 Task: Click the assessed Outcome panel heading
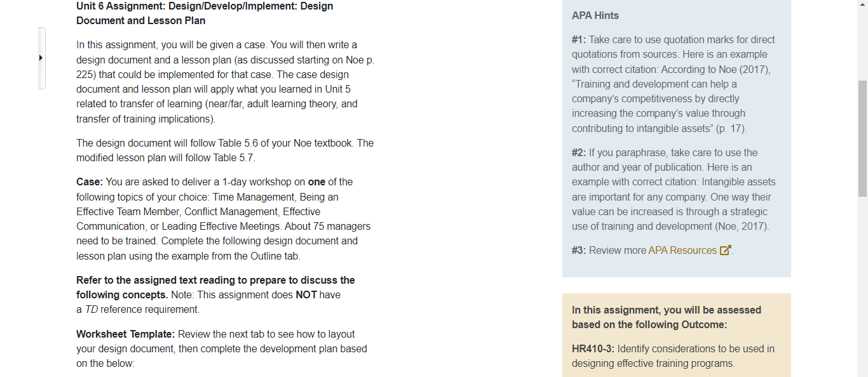(x=665, y=317)
